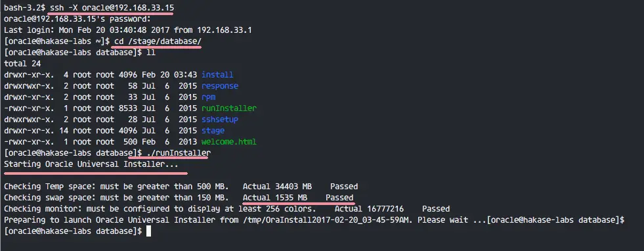Click the ll command after the prompt

tap(151, 52)
